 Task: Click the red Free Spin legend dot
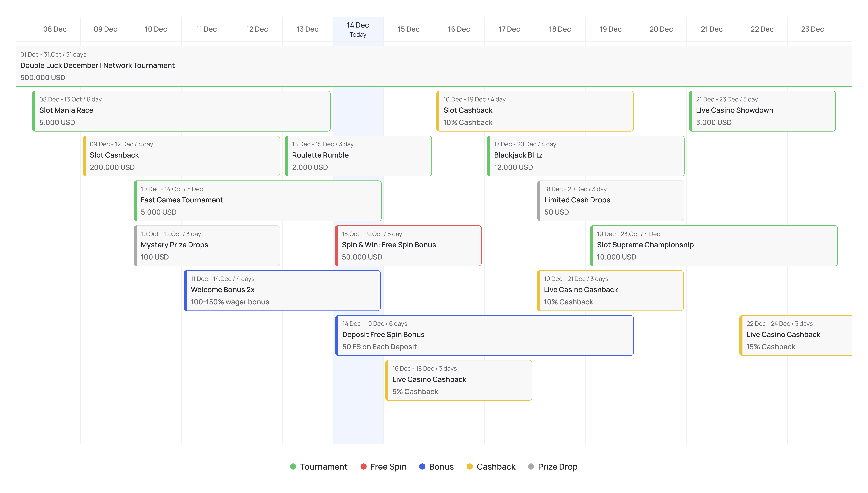click(364, 467)
